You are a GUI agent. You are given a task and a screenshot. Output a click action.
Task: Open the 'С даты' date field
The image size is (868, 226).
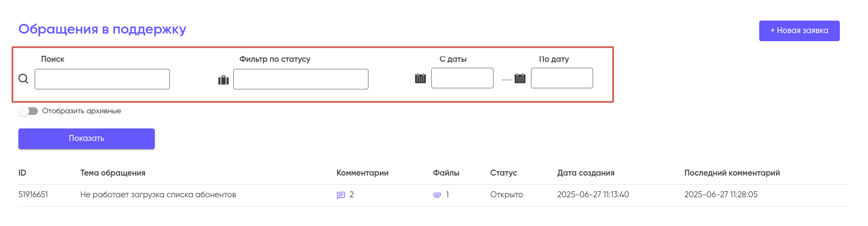pyautogui.click(x=462, y=78)
